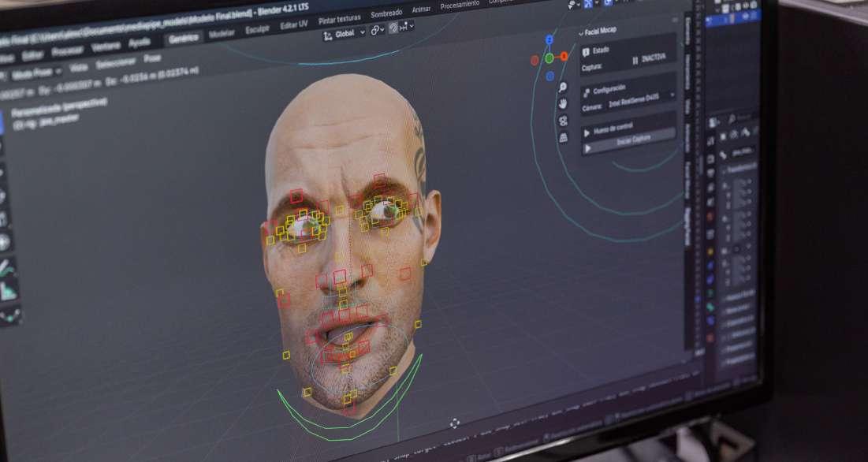The width and height of the screenshot is (868, 462).
Task: Open the Ayuda menu
Action: (139, 43)
